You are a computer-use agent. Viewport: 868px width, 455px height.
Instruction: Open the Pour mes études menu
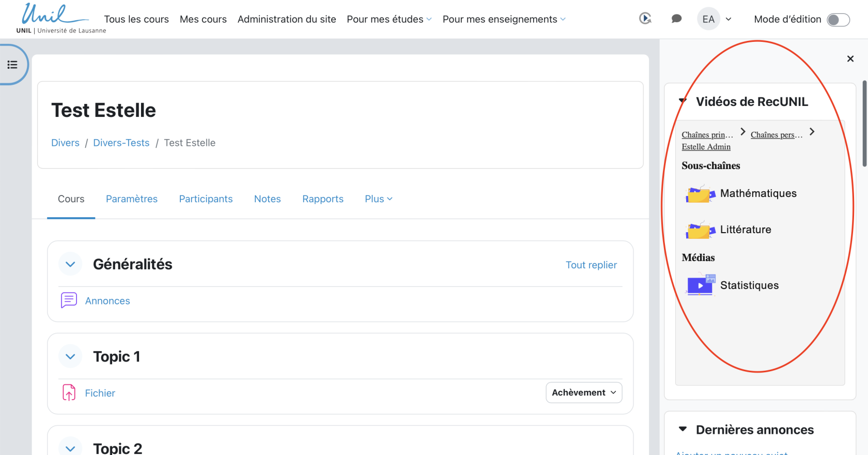coord(389,19)
